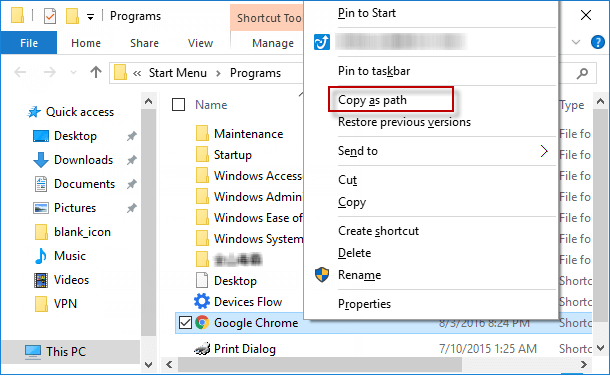Open Downloads in Quick access
Image resolution: width=610 pixels, height=376 pixels.
[83, 160]
